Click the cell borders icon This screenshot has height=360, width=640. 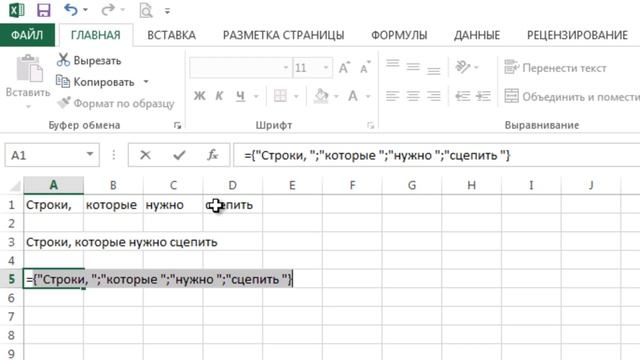pyautogui.click(x=280, y=96)
